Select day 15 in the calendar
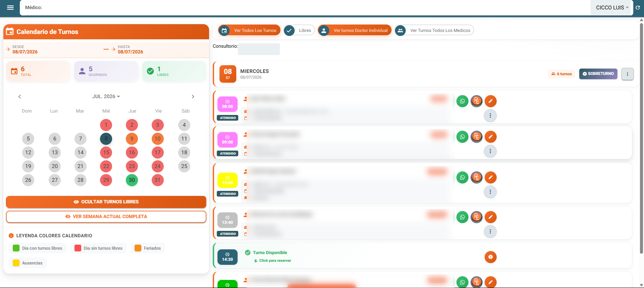The height and width of the screenshot is (288, 644). [x=106, y=153]
